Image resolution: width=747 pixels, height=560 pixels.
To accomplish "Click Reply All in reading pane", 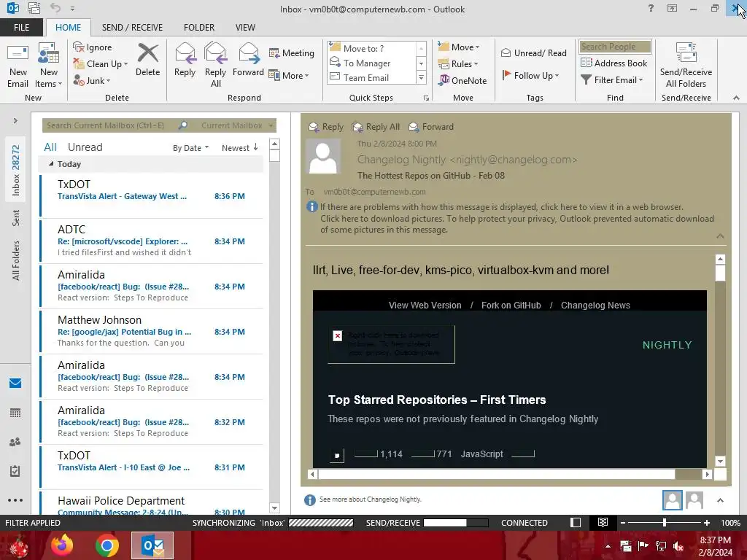I will 376,127.
